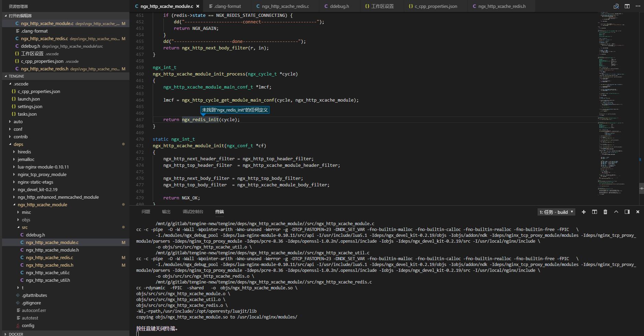Open launch.json from the .vscode folder

click(28, 99)
